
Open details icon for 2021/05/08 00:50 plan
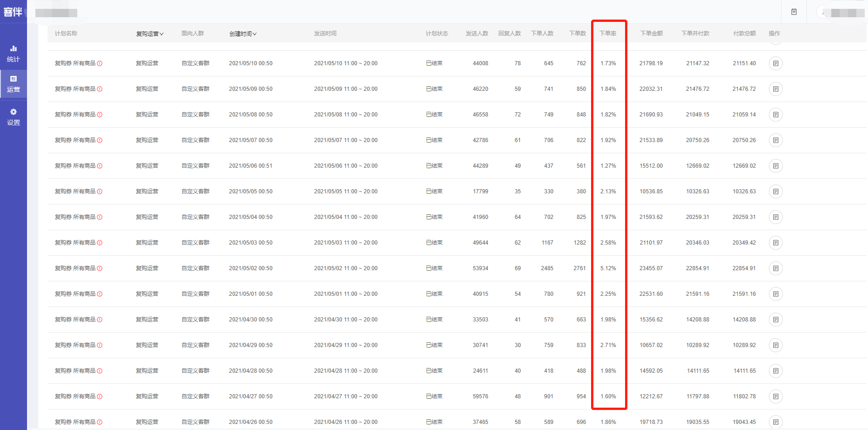pyautogui.click(x=775, y=115)
